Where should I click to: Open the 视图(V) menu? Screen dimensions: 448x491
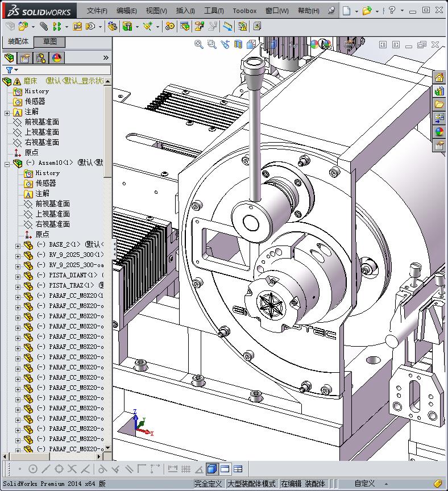[x=156, y=11]
